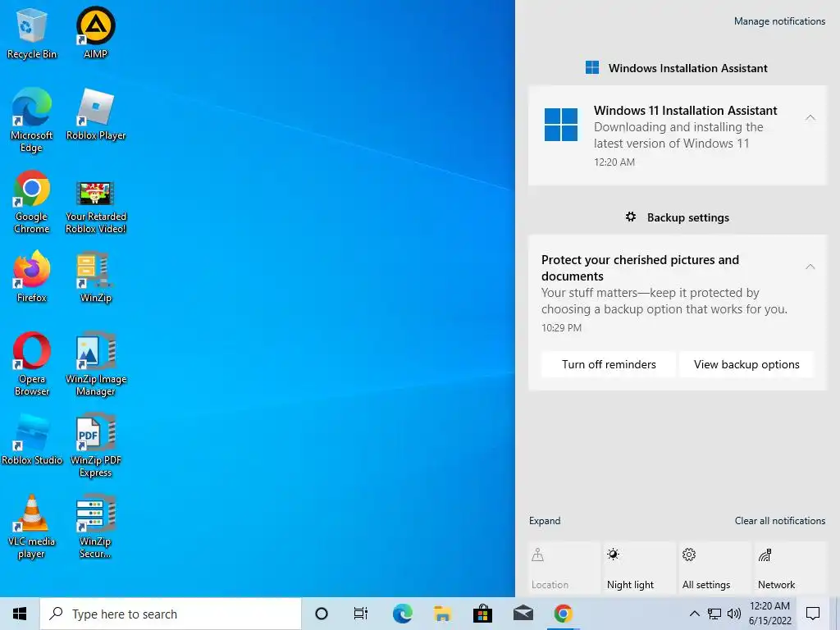
Task: Click the Backup settings group header
Action: 678,217
